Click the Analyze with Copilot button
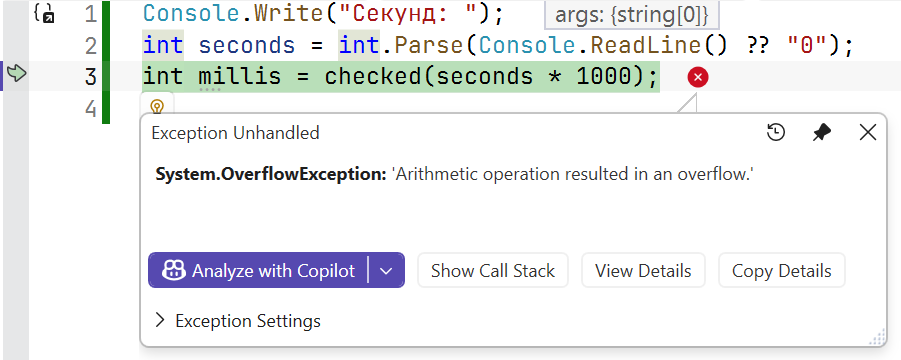Image resolution: width=901 pixels, height=360 pixels. [258, 270]
